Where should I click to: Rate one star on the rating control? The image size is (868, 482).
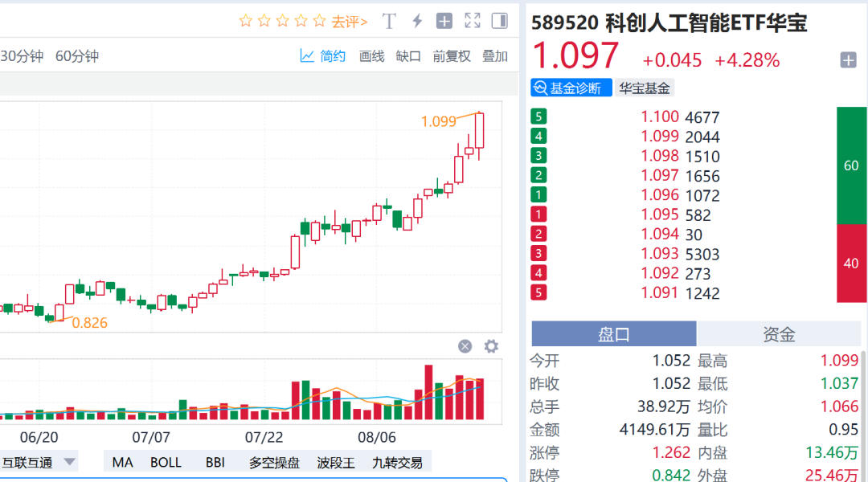pos(245,21)
